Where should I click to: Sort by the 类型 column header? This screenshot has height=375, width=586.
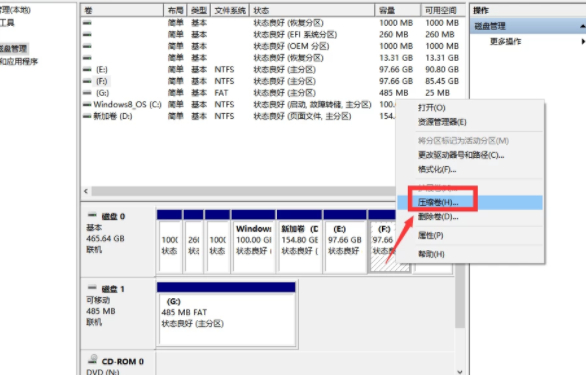(198, 10)
